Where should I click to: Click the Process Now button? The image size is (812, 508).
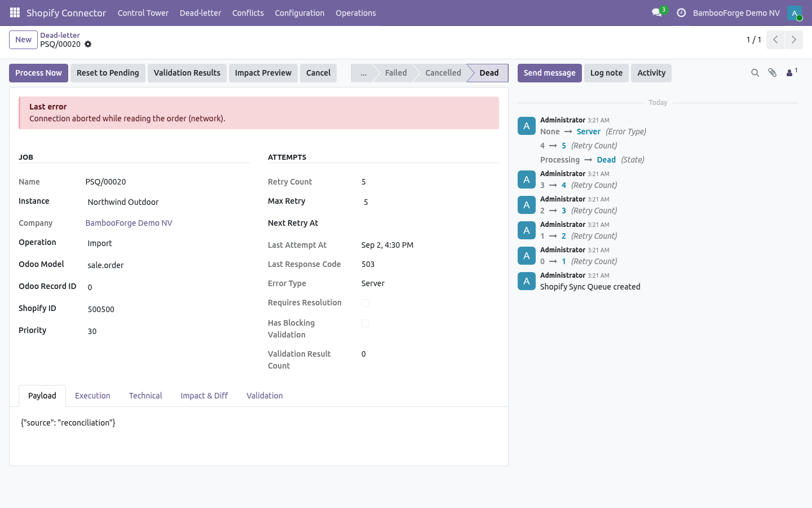pos(38,73)
